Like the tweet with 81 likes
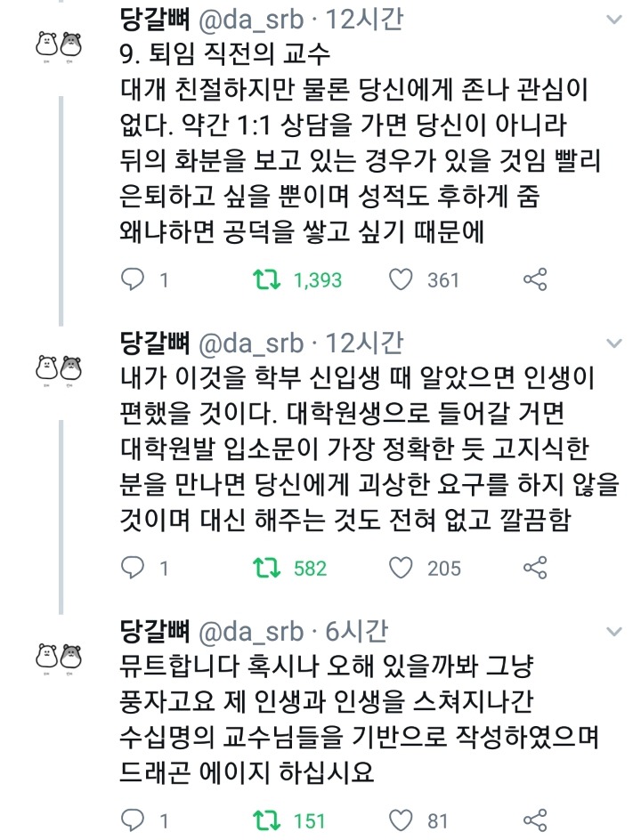 click(402, 820)
